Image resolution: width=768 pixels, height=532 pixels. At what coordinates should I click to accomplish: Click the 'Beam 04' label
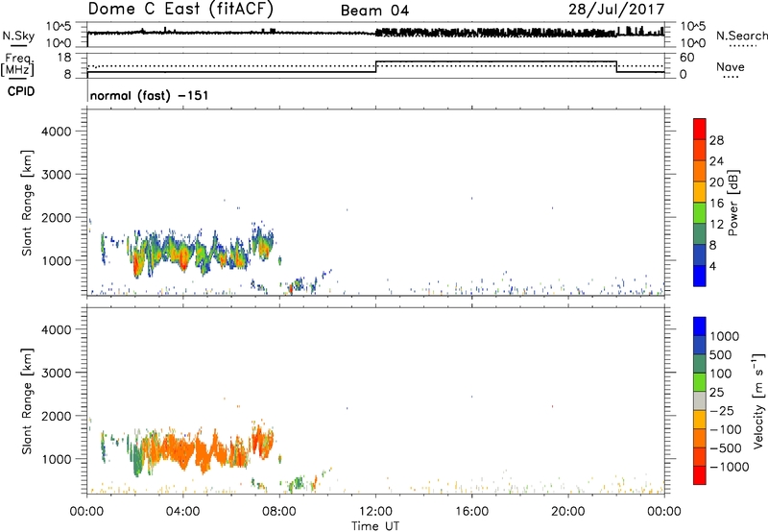(374, 11)
